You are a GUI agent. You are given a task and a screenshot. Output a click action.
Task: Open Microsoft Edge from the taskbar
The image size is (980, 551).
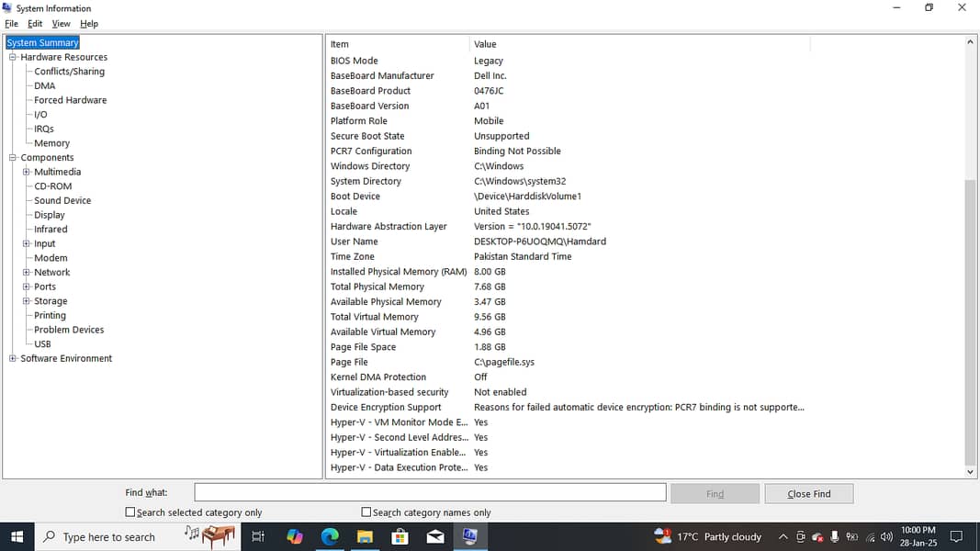click(330, 536)
